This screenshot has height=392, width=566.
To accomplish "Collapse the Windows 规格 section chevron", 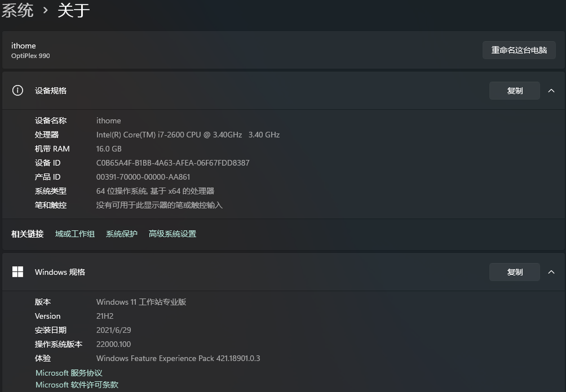I will pos(551,272).
